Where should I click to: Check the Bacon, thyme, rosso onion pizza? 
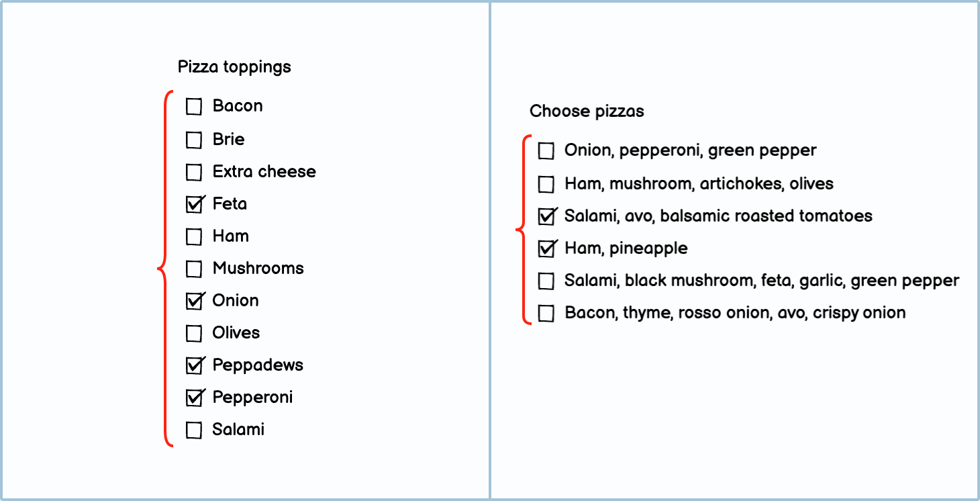(x=546, y=314)
